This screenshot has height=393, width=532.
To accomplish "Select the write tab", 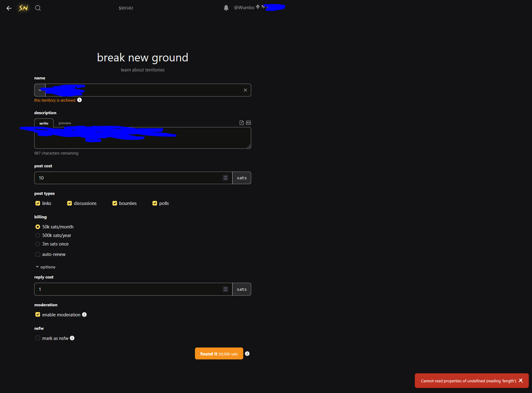I will (x=44, y=123).
